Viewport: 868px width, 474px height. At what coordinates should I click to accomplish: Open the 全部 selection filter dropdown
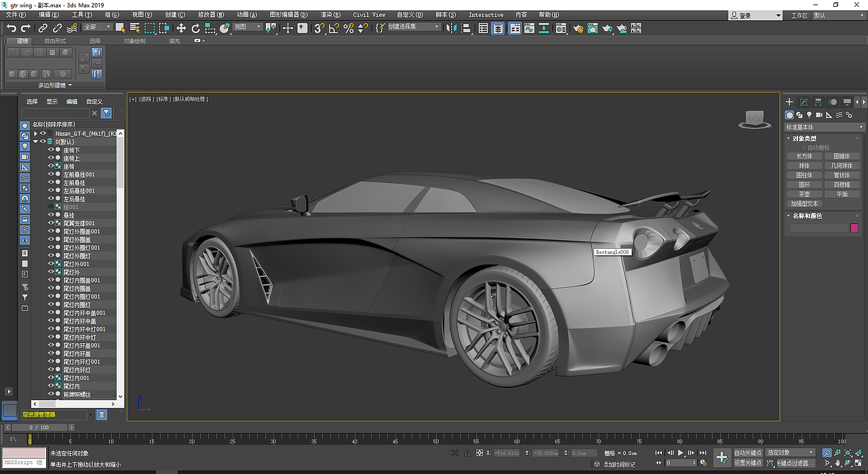point(97,28)
